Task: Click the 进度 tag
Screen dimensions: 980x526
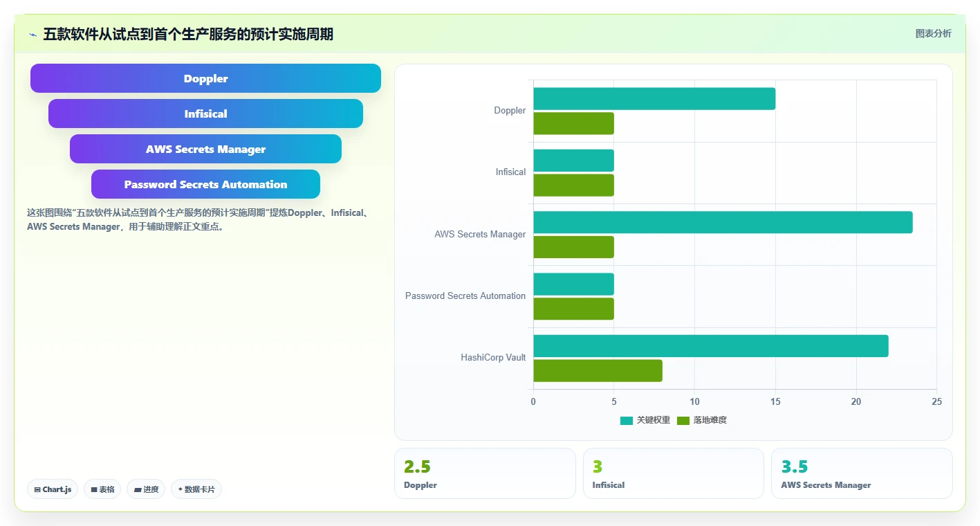Action: pyautogui.click(x=146, y=489)
